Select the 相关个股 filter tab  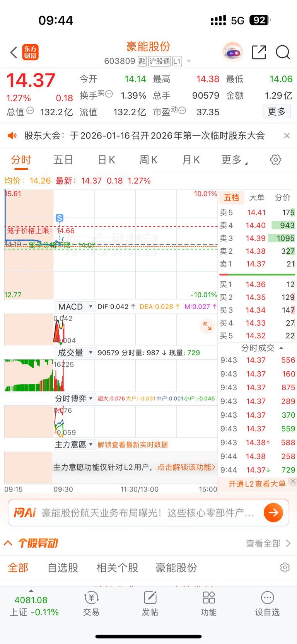coord(118,568)
